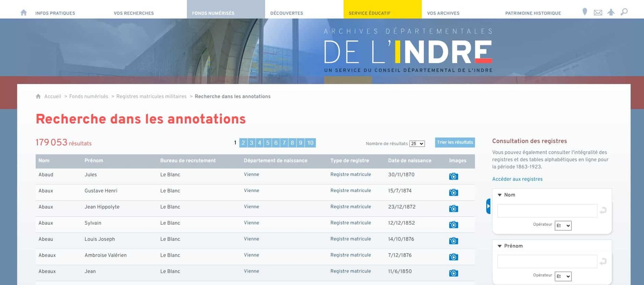Open the Patrimoine Historique menu

(533, 13)
